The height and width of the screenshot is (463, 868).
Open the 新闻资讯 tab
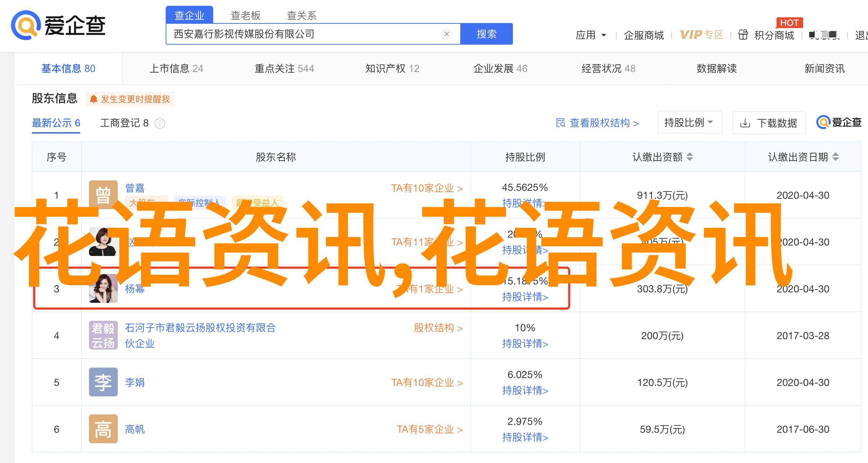[x=825, y=68]
